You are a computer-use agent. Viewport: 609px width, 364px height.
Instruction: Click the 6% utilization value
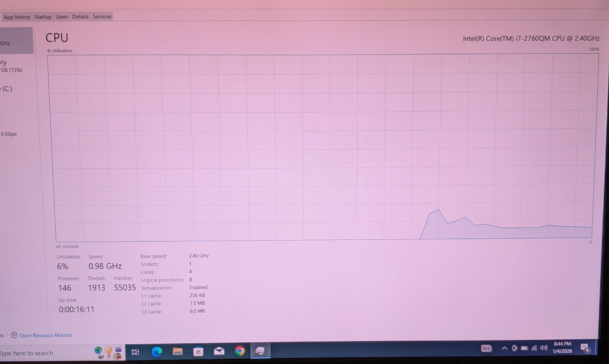[63, 266]
